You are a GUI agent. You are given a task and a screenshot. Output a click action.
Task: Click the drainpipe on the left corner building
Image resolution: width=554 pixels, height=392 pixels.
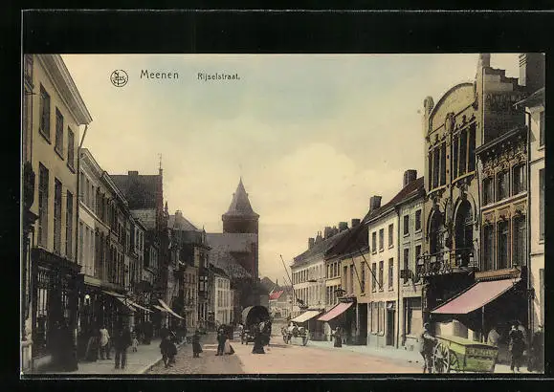point(78,193)
